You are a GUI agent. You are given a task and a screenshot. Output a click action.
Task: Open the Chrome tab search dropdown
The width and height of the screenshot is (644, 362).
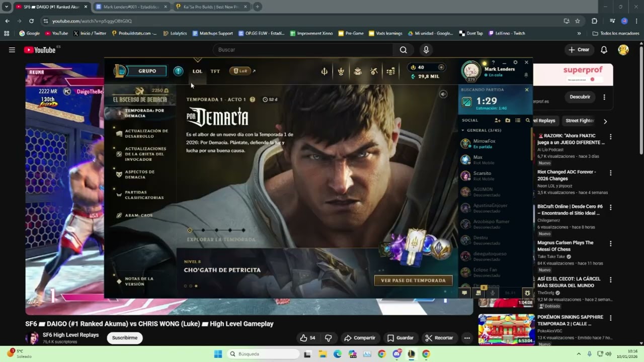tap(7, 7)
